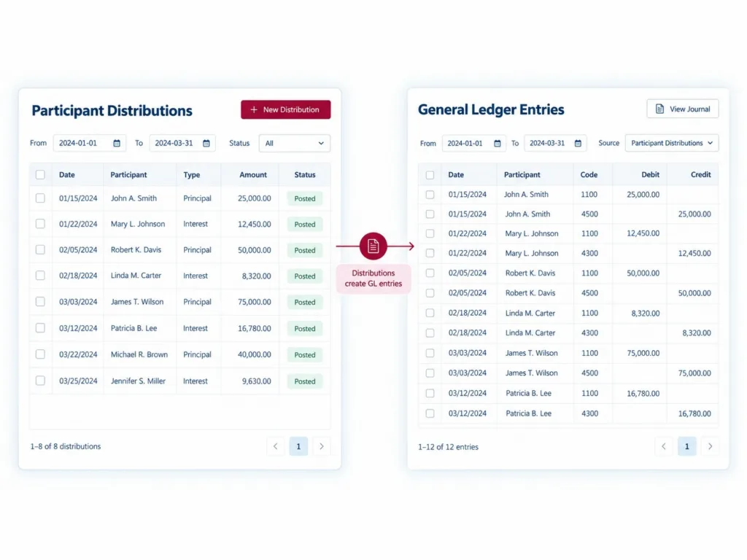
Task: Open the Status dropdown set to All
Action: (x=295, y=144)
